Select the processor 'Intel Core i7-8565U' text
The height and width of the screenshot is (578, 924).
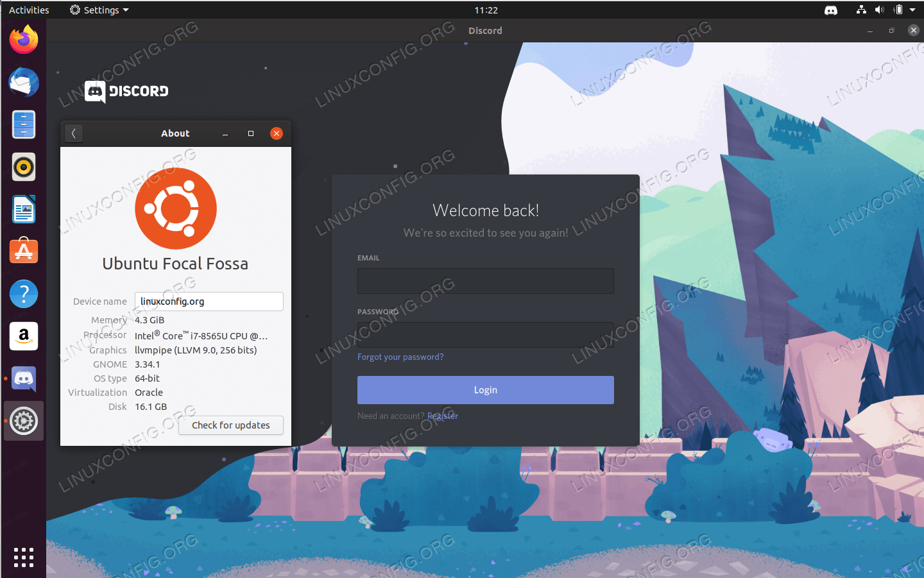pos(201,336)
